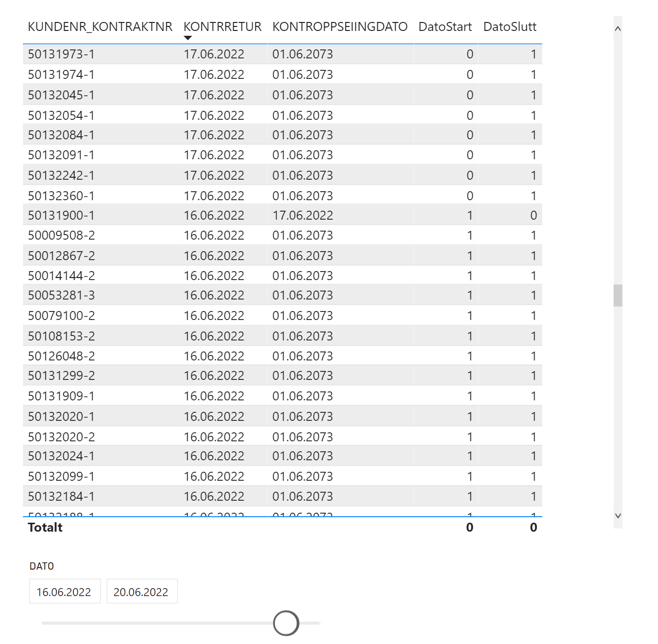Viewport: 658px width, 644px height.
Task: Sort by the KONTROPPSEIINGDATO column header
Action: [340, 26]
